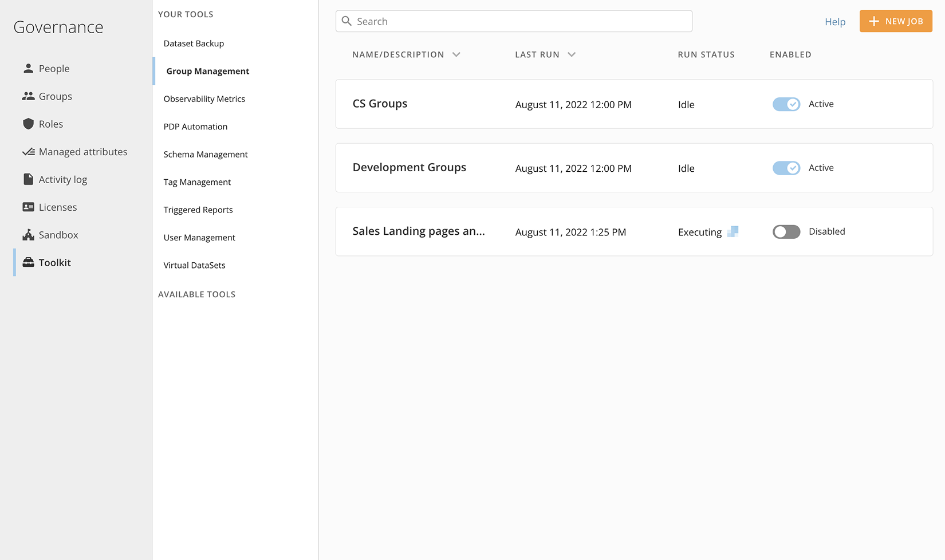Click Development Groups Idle status

pos(686,168)
